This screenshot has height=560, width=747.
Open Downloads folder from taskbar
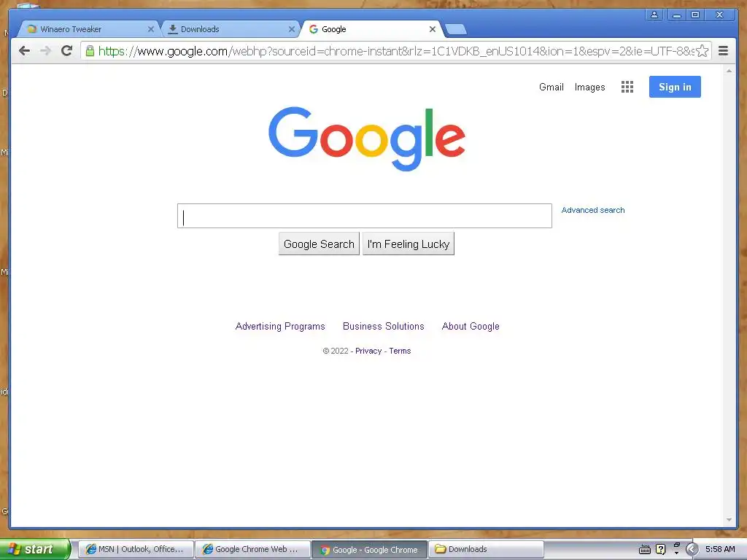[486, 549]
